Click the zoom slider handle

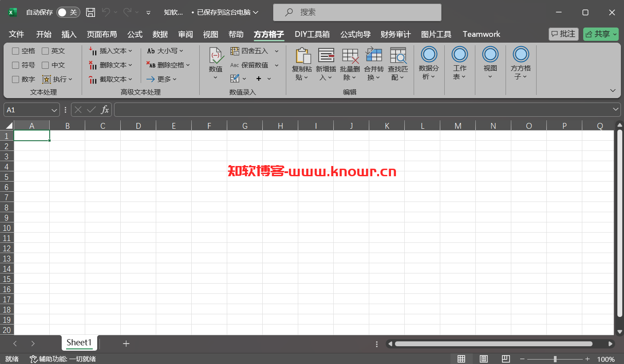coord(555,359)
